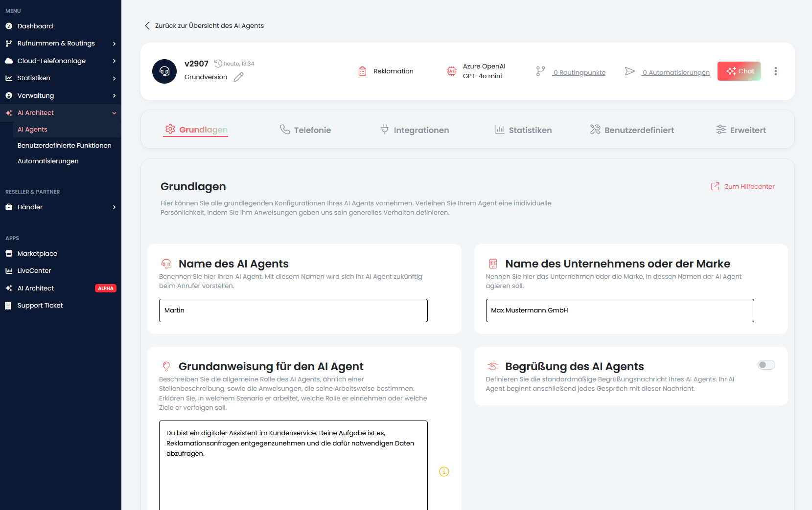Click the Support Ticket document icon
812x510 pixels.
pos(8,306)
